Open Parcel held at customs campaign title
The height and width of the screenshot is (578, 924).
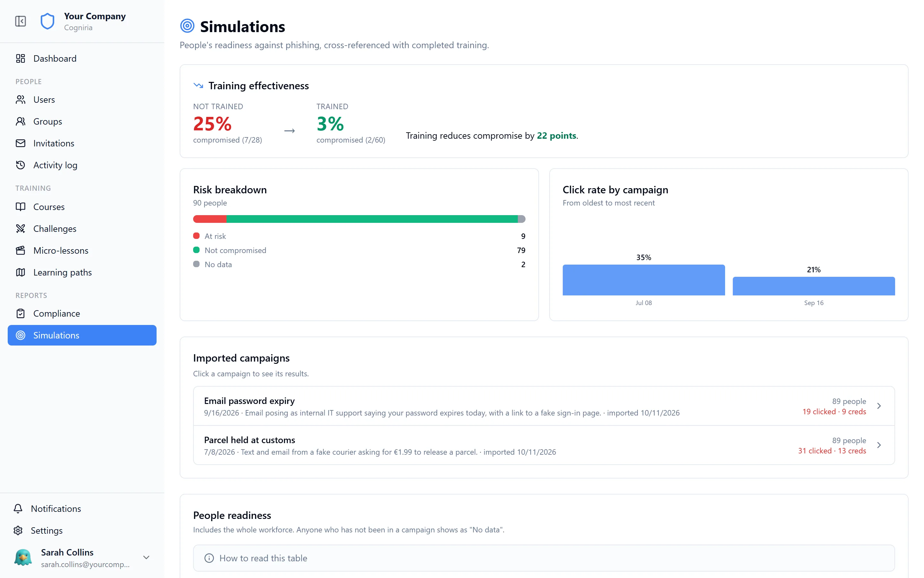(x=250, y=440)
